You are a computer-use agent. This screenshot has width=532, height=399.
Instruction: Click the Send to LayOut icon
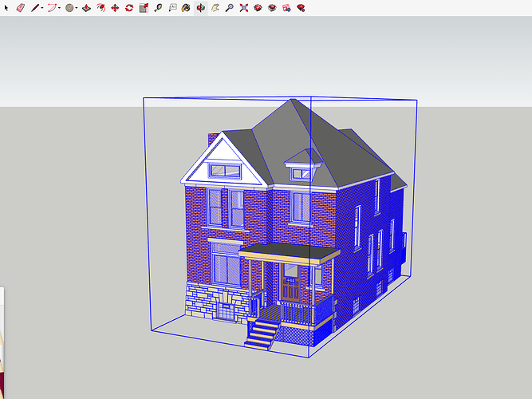click(x=286, y=8)
